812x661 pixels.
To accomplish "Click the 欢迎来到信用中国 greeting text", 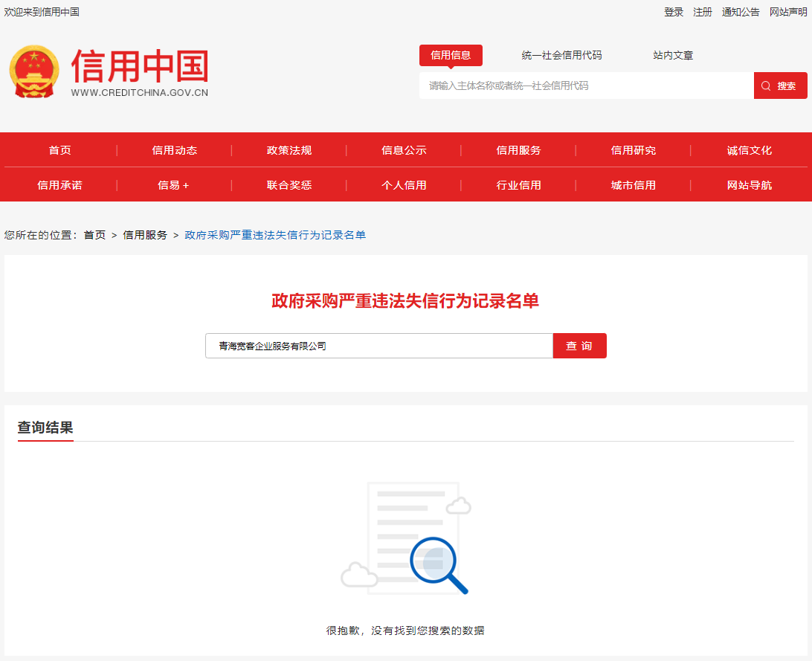I will 42,12.
